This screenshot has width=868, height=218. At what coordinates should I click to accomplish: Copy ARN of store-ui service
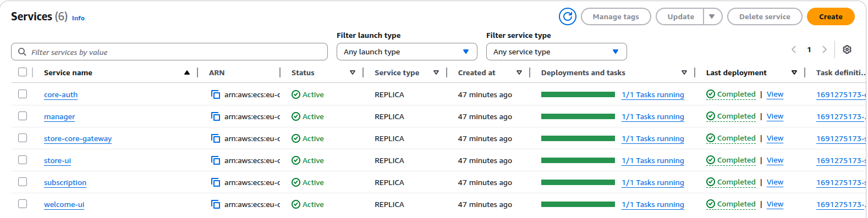point(216,160)
